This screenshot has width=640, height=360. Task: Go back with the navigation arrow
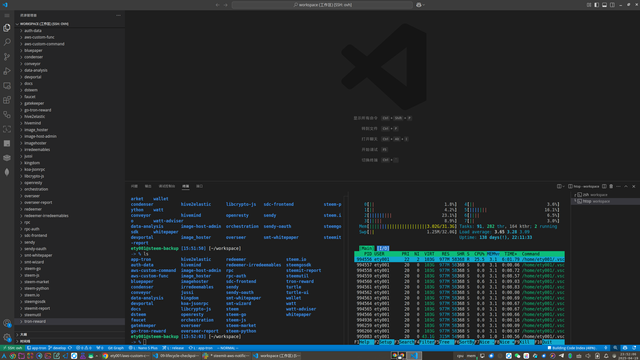click(x=218, y=5)
